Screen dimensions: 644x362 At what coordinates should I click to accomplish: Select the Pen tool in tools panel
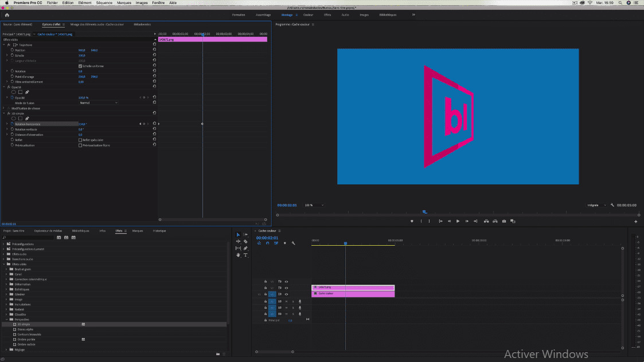point(245,248)
